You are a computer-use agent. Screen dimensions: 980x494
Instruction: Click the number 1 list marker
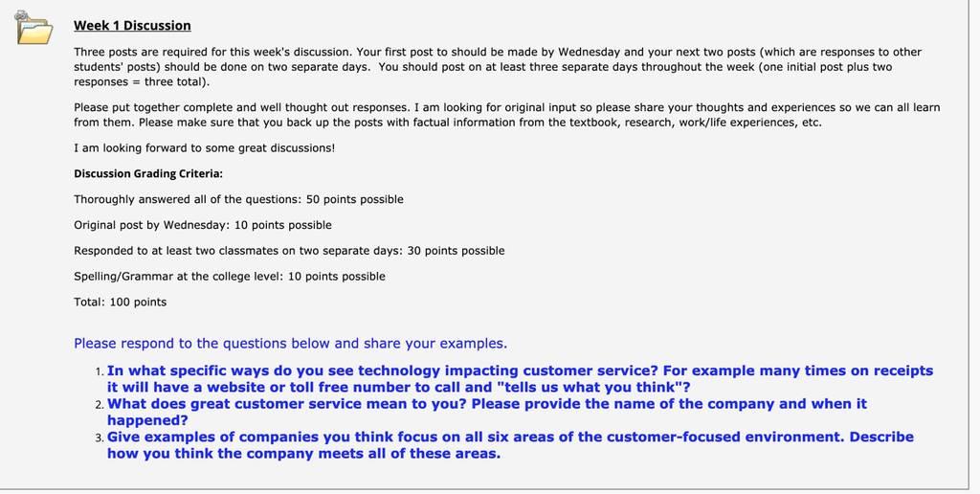100,371
